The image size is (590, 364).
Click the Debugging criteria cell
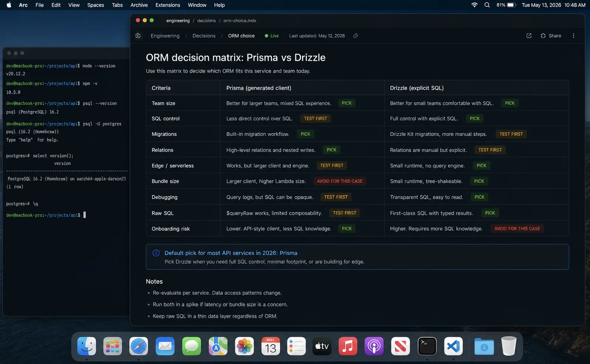pyautogui.click(x=183, y=197)
